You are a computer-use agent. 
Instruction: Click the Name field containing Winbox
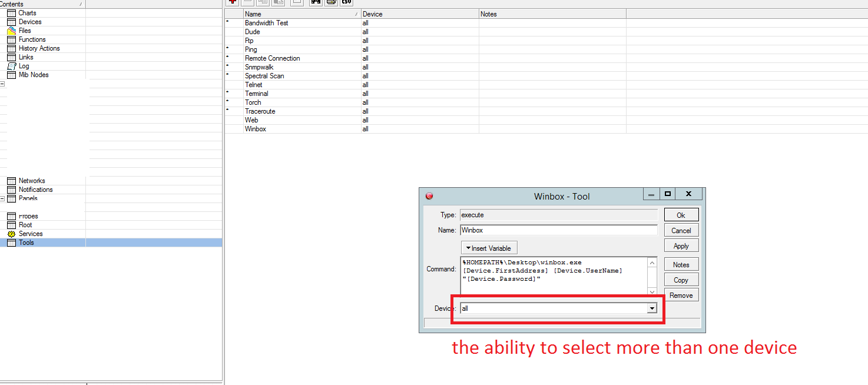(559, 230)
